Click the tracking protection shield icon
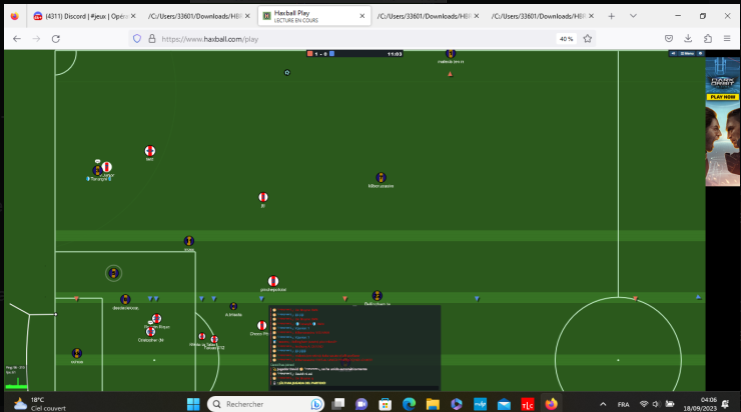The height and width of the screenshot is (412, 741). point(137,38)
